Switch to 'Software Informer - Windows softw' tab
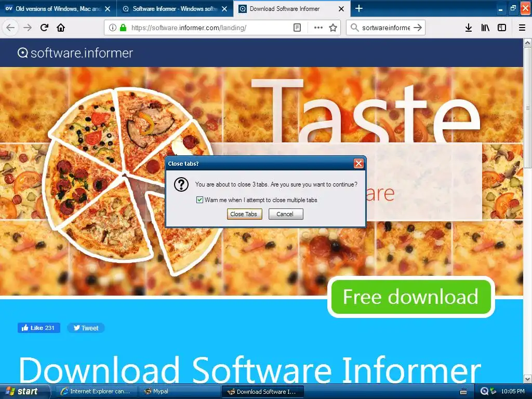 click(x=175, y=9)
